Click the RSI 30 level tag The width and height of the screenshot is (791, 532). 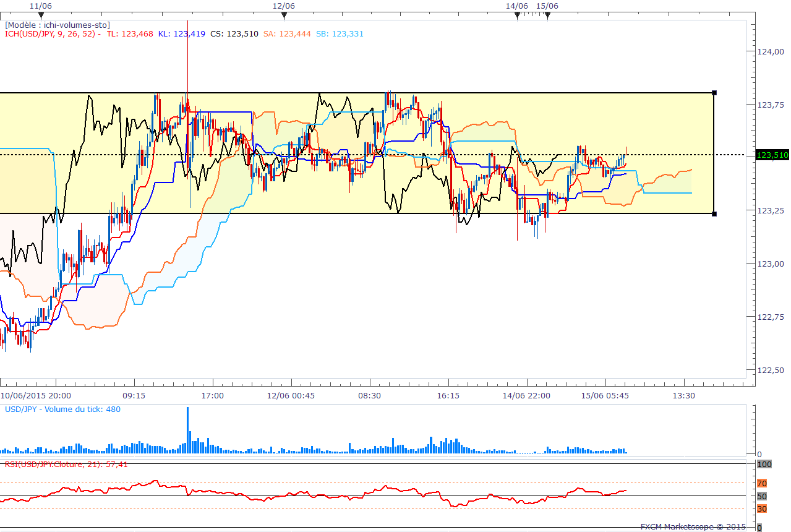[x=761, y=508]
